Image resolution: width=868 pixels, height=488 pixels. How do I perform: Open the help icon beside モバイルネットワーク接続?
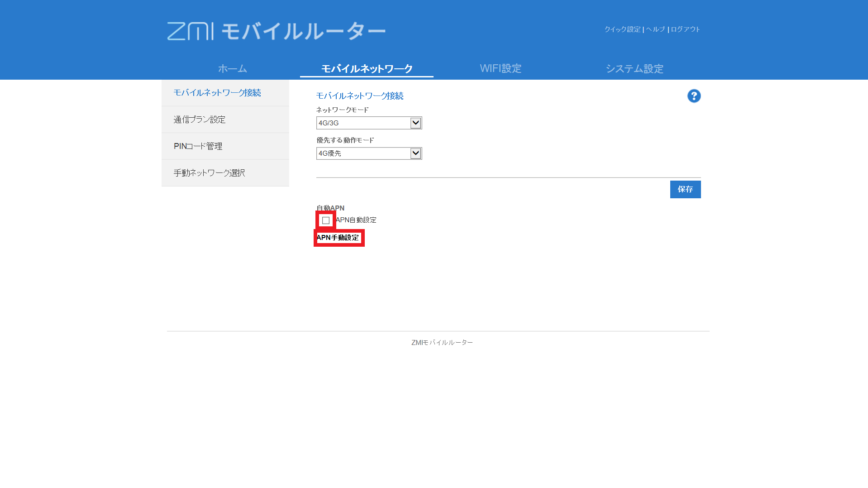click(694, 96)
